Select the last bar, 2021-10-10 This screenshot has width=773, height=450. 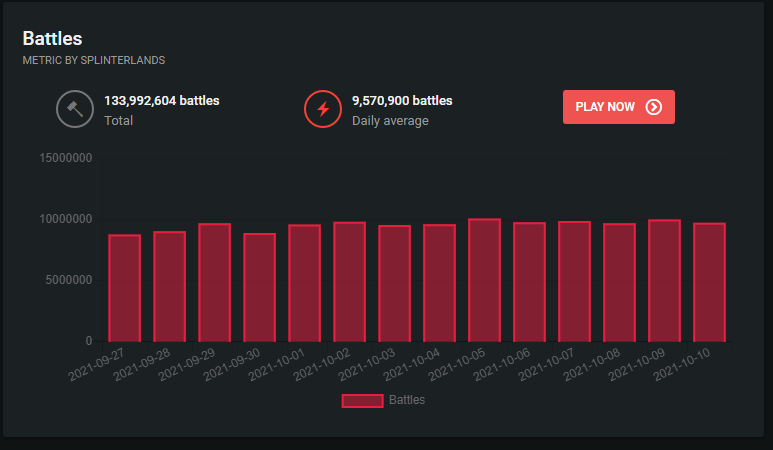(x=709, y=282)
